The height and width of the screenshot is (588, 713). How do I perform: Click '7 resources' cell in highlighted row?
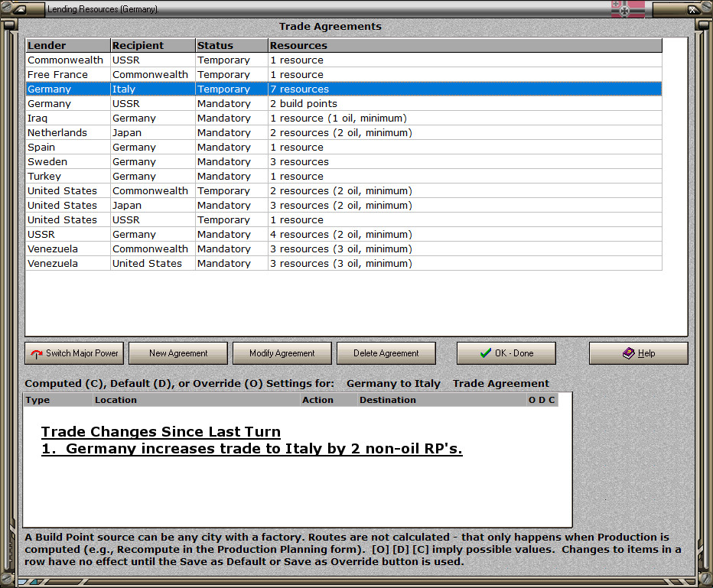[x=465, y=89]
